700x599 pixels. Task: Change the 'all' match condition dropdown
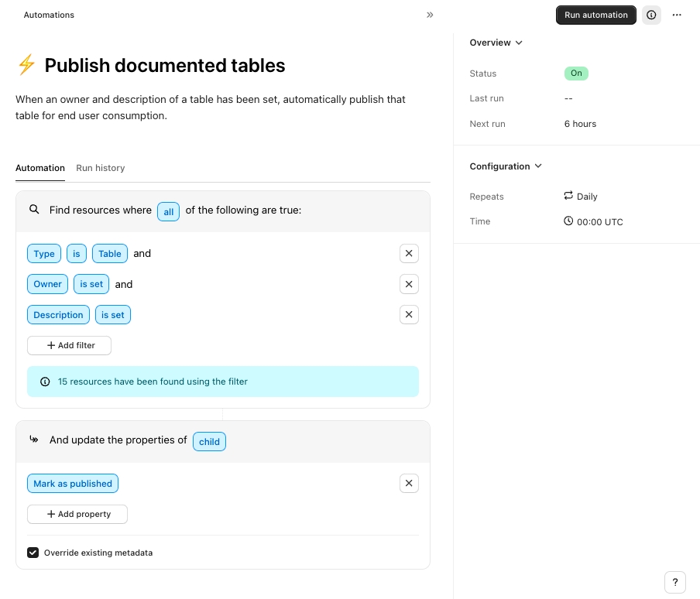click(x=168, y=211)
